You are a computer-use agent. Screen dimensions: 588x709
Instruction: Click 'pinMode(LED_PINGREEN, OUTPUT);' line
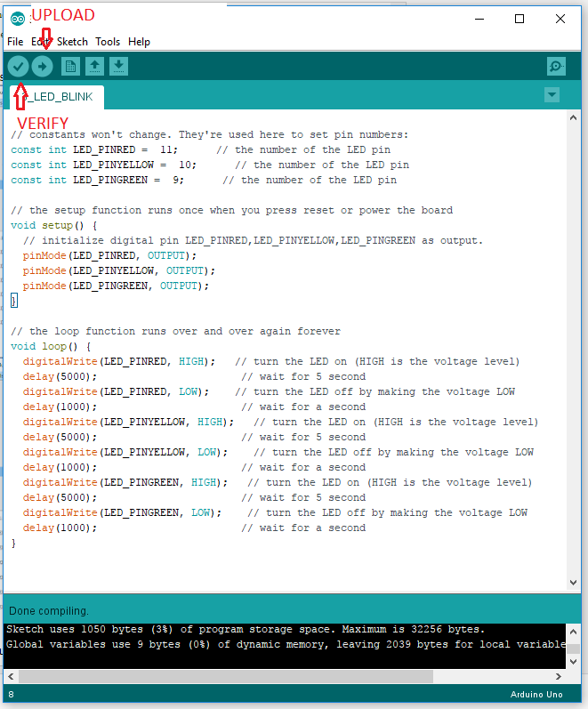click(x=116, y=286)
